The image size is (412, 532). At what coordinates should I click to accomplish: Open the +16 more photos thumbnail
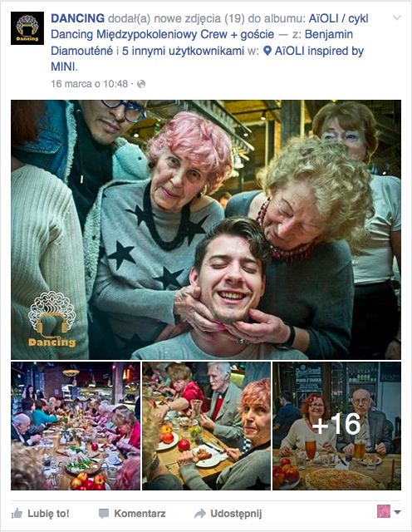336,426
